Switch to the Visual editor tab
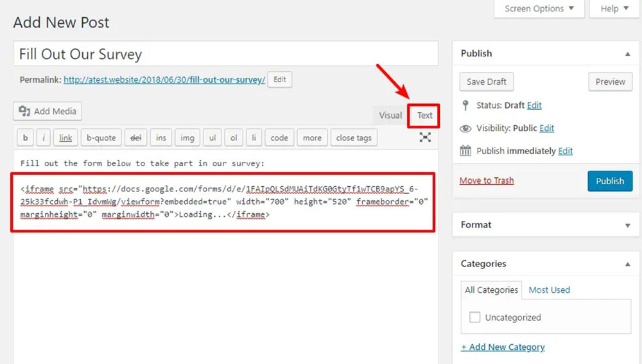Viewport: 642px width, 364px height. 390,116
